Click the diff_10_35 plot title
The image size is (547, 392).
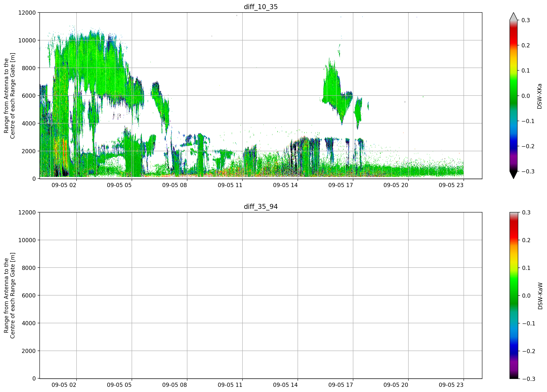pos(261,7)
